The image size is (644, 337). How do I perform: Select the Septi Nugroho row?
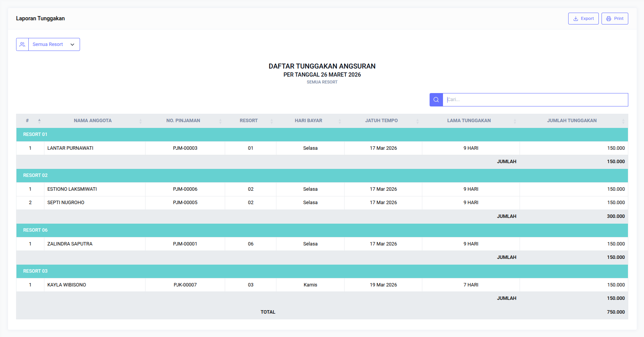pyautogui.click(x=66, y=203)
